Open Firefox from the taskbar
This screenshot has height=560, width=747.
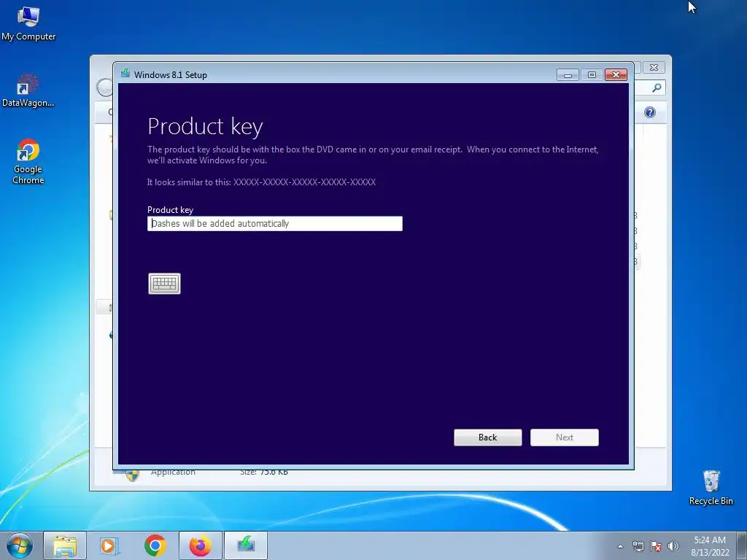click(x=201, y=545)
